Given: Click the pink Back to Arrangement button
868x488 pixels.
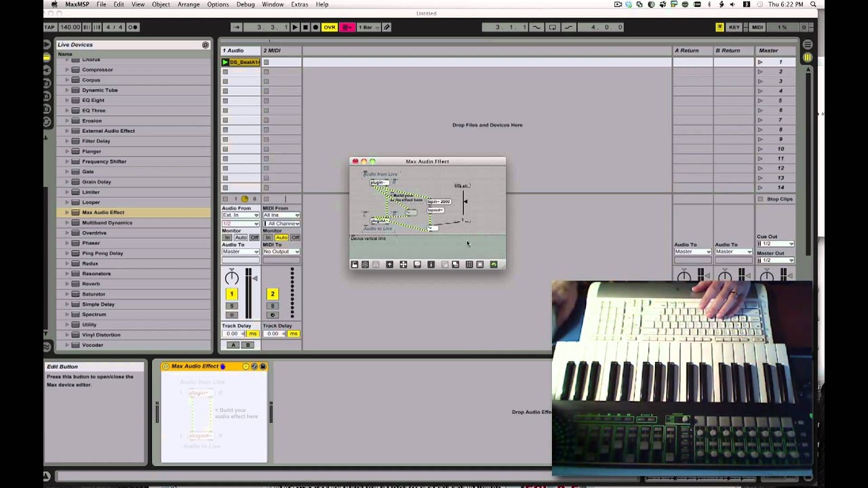Looking at the screenshot, I should (347, 27).
